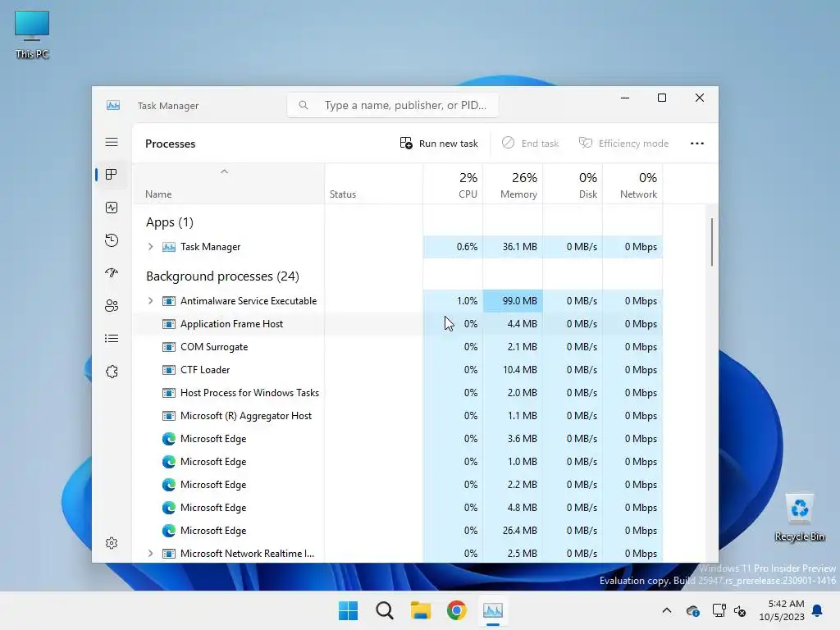840x630 pixels.
Task: Open the Performance sidebar icon
Action: 112,208
